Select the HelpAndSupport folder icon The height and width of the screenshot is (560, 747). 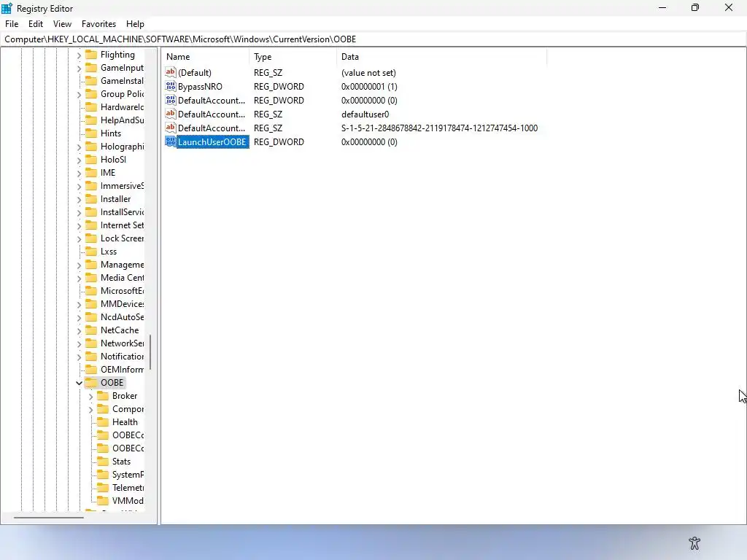coord(91,120)
